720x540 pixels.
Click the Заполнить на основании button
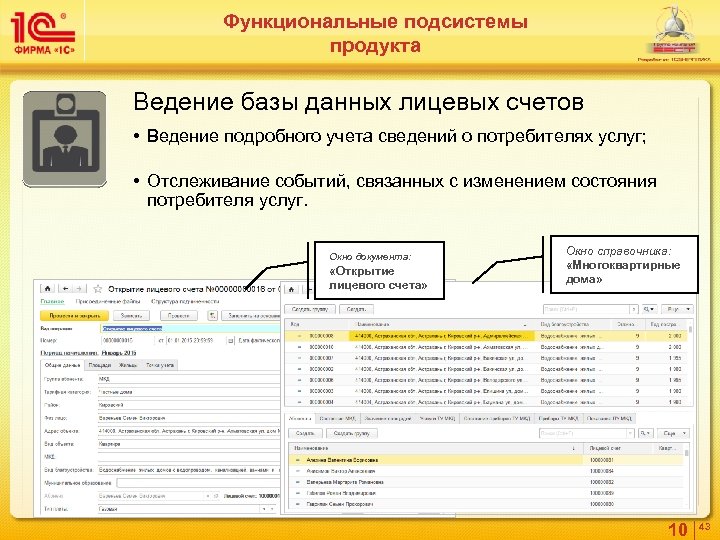[x=251, y=315]
